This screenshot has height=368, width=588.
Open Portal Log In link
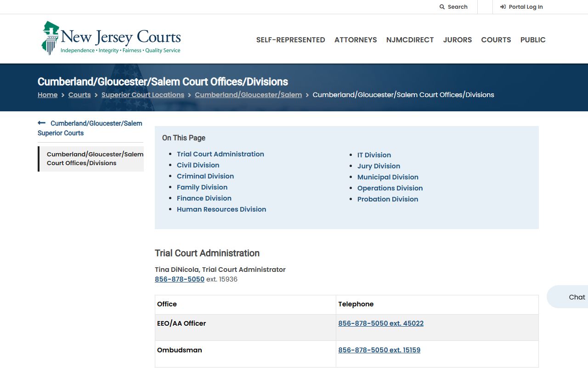point(521,7)
